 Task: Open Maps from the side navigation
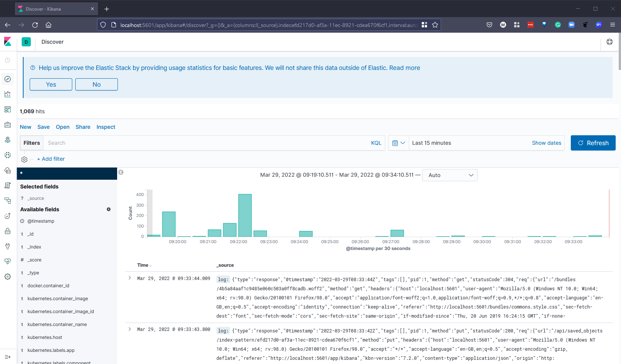tap(8, 140)
